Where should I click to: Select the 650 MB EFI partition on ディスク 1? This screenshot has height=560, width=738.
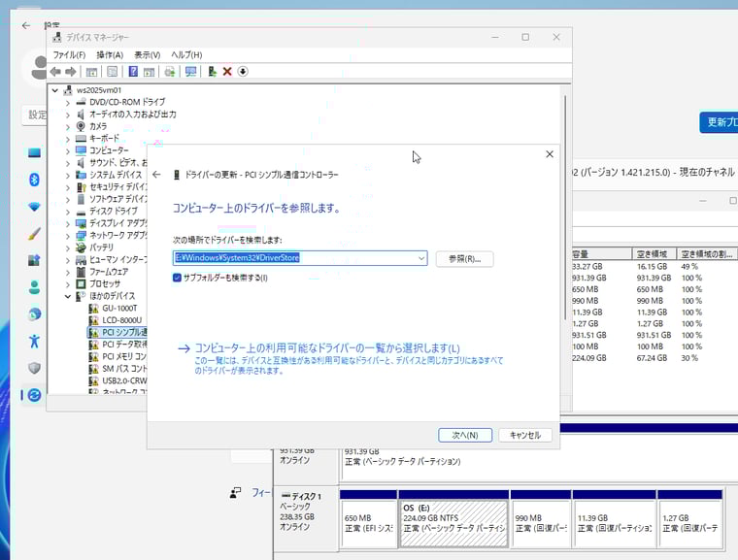[x=368, y=523]
